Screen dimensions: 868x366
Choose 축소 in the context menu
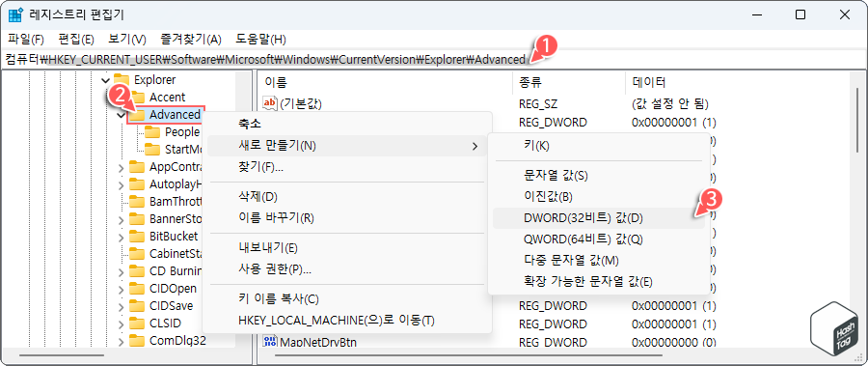pyautogui.click(x=347, y=123)
